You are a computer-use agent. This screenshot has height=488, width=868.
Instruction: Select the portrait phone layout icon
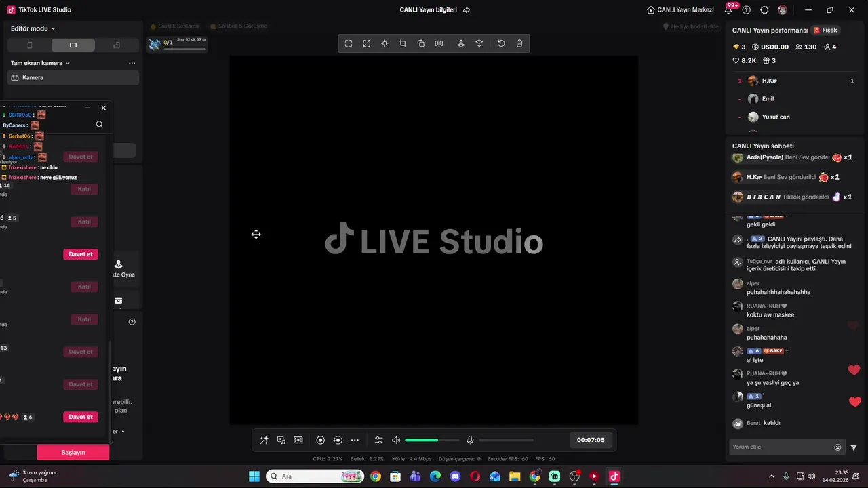(x=29, y=45)
